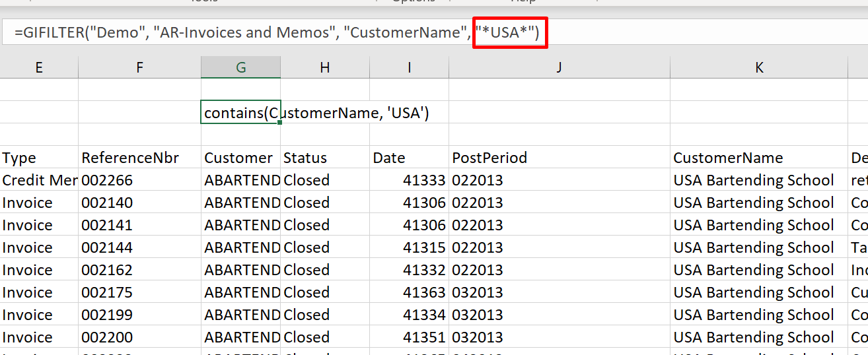
Task: Select column I header
Action: pyautogui.click(x=410, y=67)
